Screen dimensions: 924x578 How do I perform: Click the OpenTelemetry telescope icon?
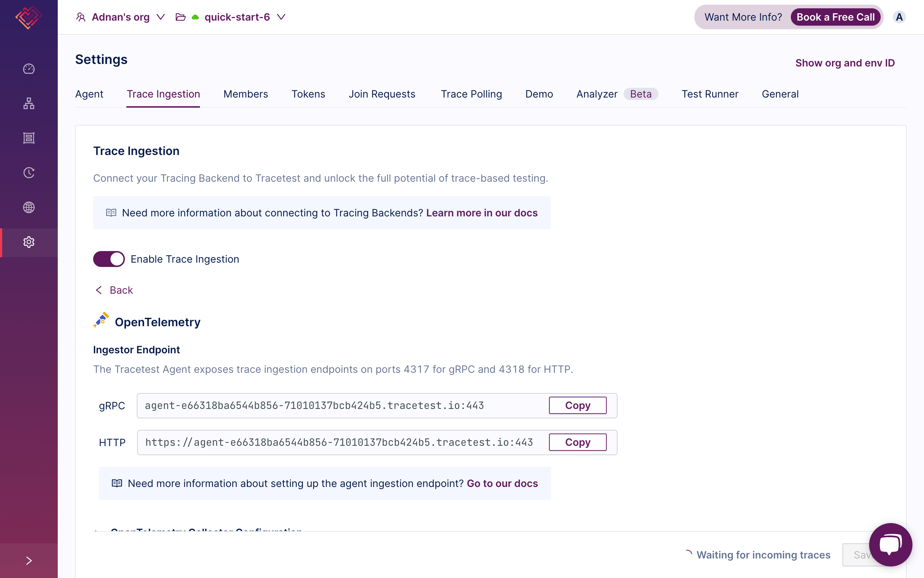point(101,320)
